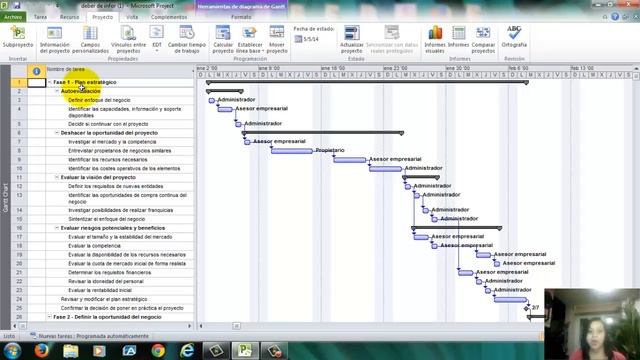Open the Archivo tab
Viewport: 640px width, 360px height.
click(13, 17)
